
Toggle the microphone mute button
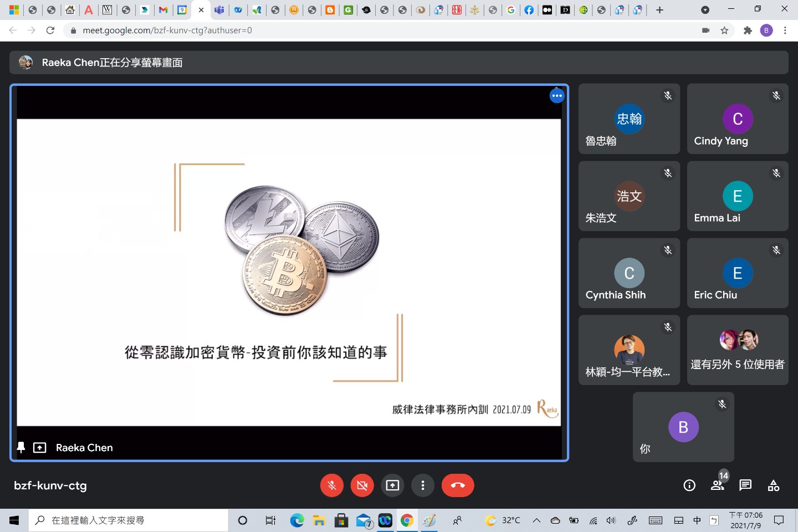332,485
